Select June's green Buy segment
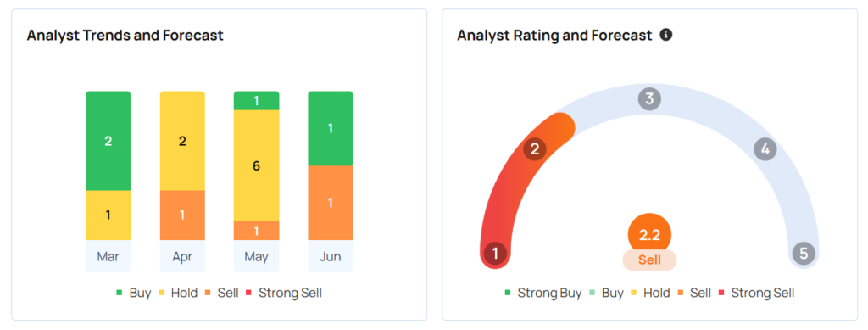Image resolution: width=868 pixels, height=330 pixels. 331,128
